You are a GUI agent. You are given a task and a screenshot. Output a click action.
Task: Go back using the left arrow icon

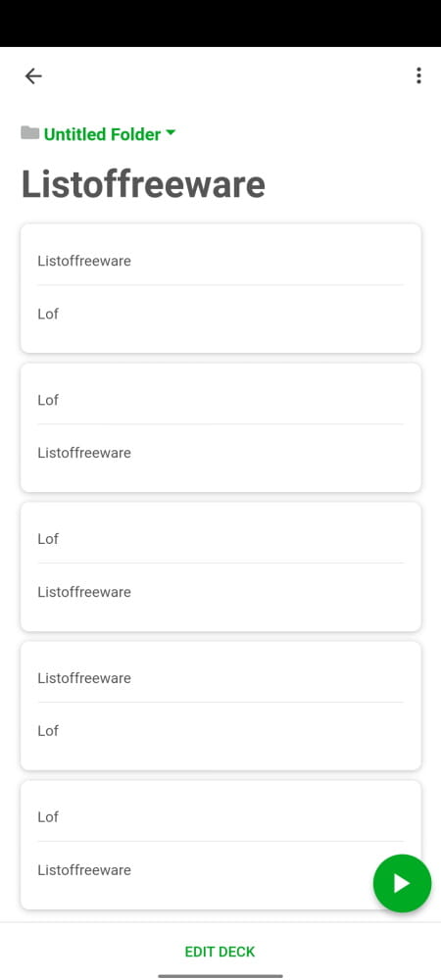(x=33, y=76)
